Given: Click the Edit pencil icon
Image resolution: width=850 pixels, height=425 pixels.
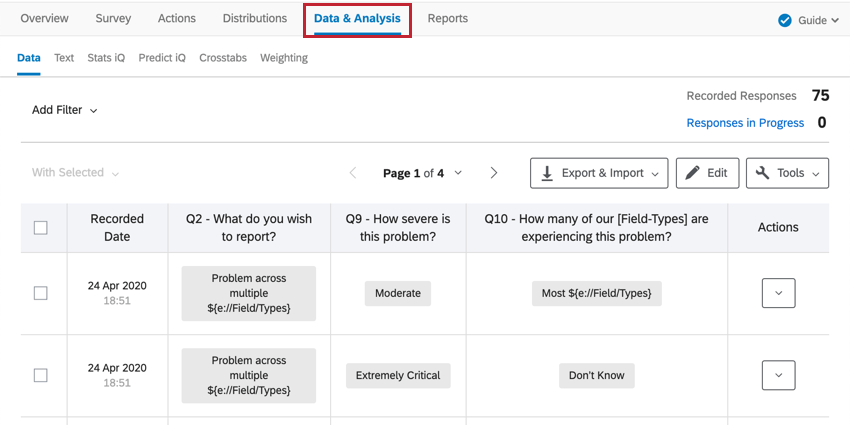Looking at the screenshot, I should 692,173.
